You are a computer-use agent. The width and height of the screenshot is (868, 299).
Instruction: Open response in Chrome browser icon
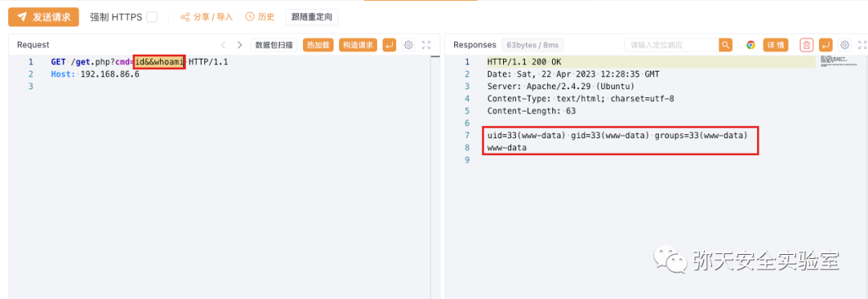click(751, 45)
